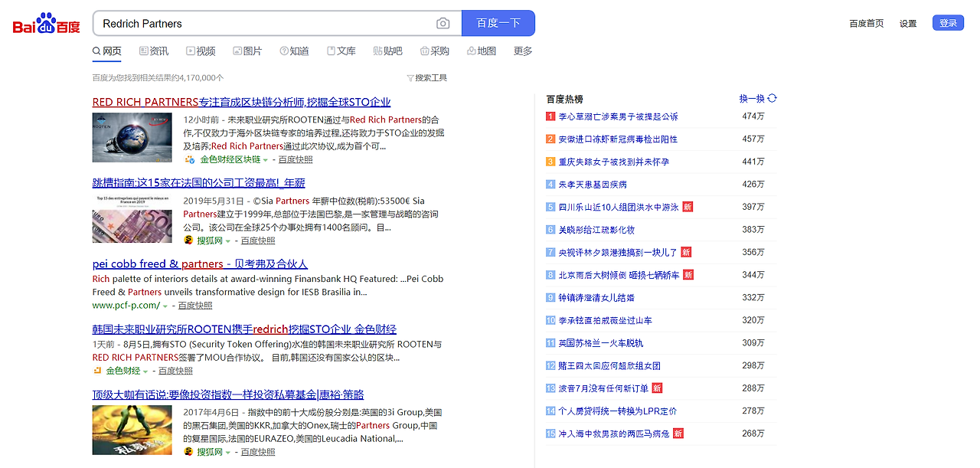Open 韩国未来职业研究所ROOTEN携手redrich result

(244, 329)
